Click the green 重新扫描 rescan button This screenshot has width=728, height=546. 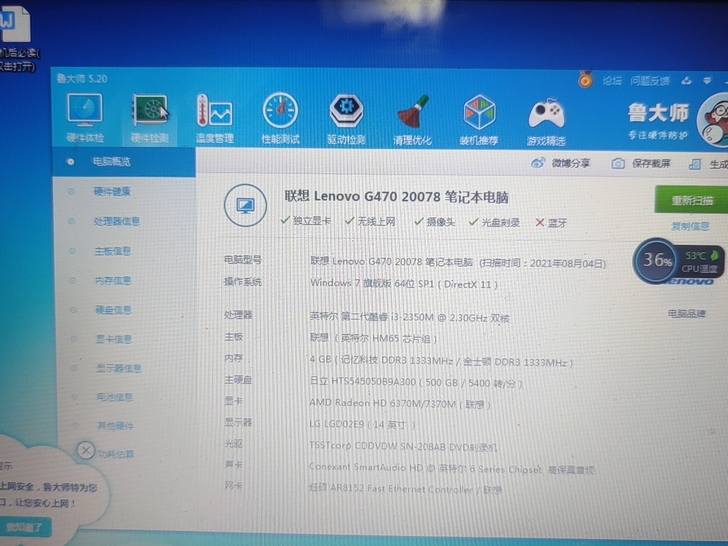[691, 200]
